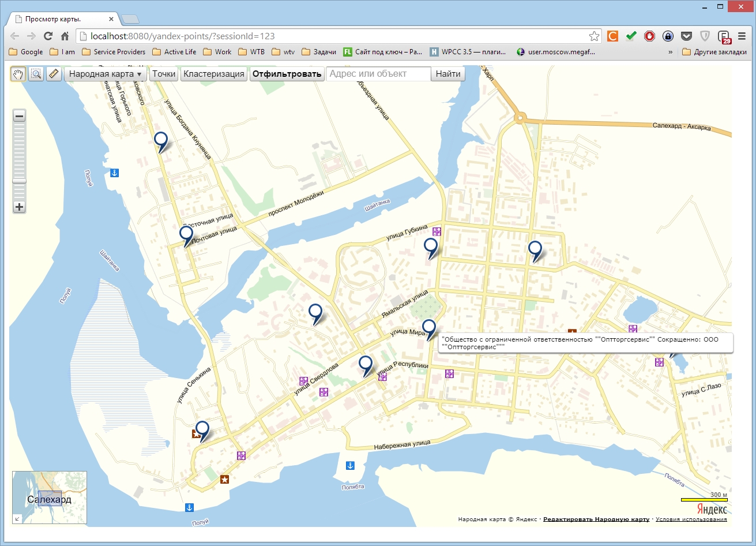Zoom out with the minus button
Screen dimensions: 756x546
20,117
